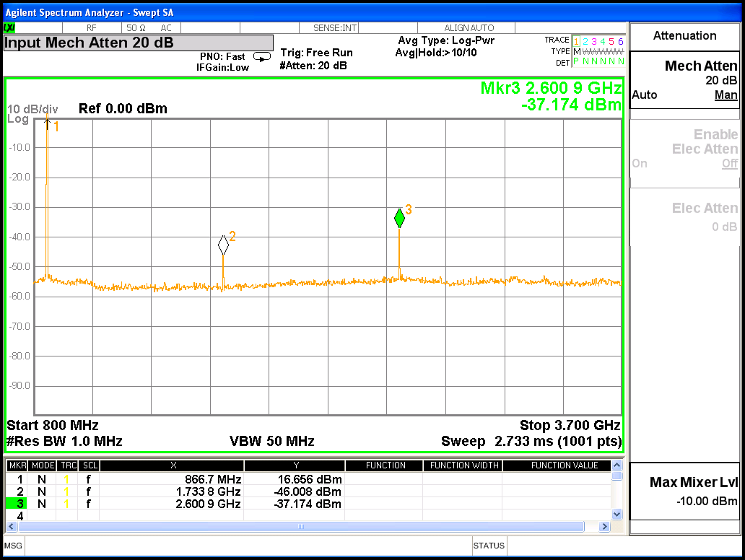Click marker 3 green diamond on trace

tap(400, 218)
